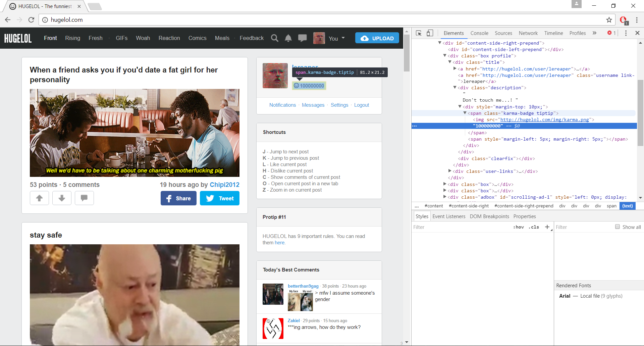Expand the adbox scrolling-ad-1 node

[x=445, y=197]
